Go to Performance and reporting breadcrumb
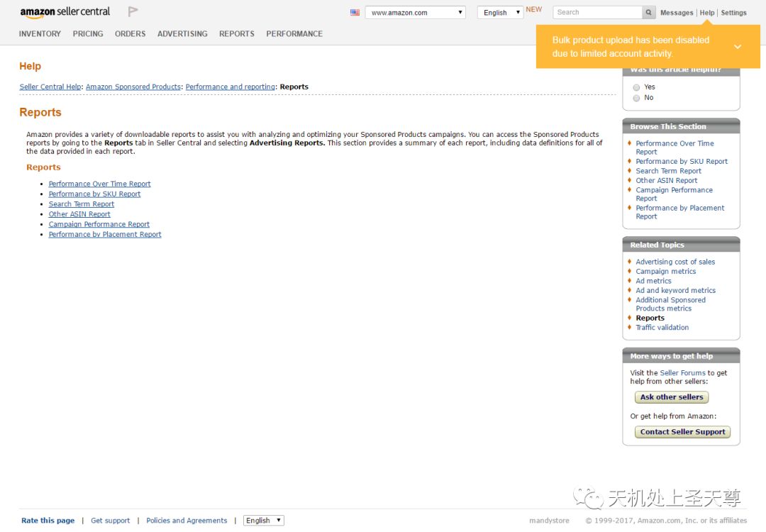Image resolution: width=766 pixels, height=532 pixels. click(x=231, y=87)
